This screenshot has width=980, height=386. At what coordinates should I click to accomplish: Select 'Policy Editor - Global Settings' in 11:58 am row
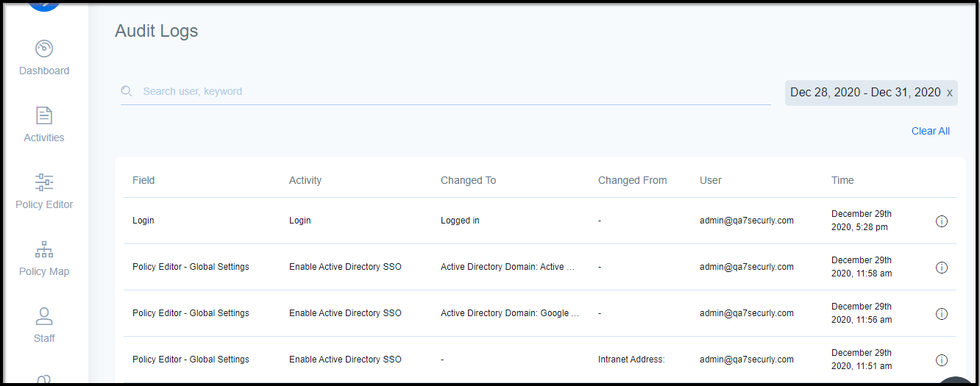[191, 267]
